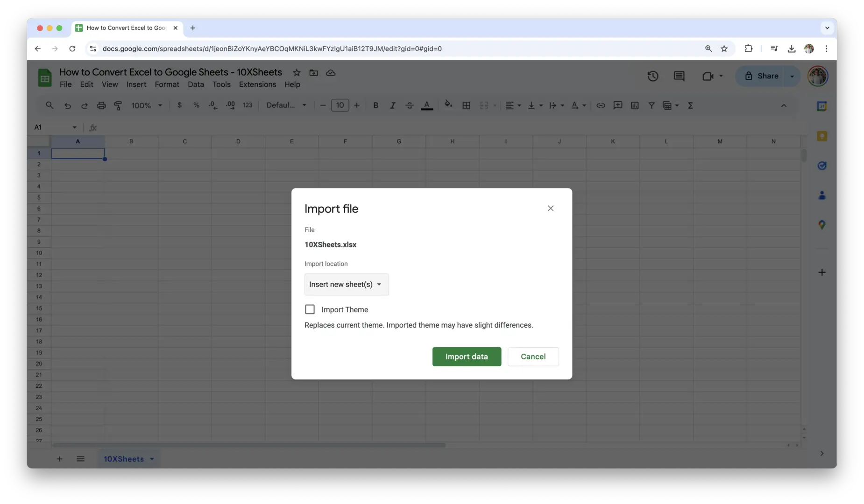Toggle bold formatting
This screenshot has height=504, width=864.
coord(375,105)
